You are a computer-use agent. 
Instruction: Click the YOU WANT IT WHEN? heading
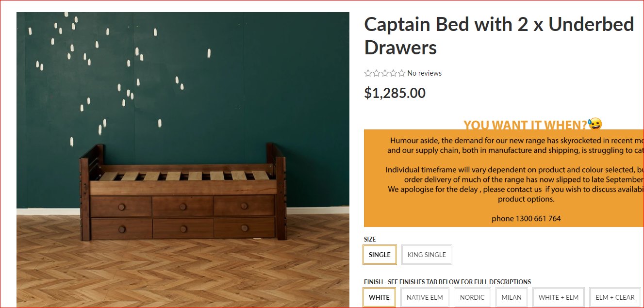coord(526,125)
